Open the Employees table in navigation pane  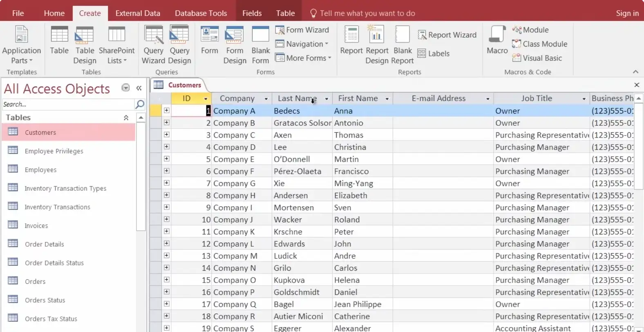pyautogui.click(x=40, y=169)
